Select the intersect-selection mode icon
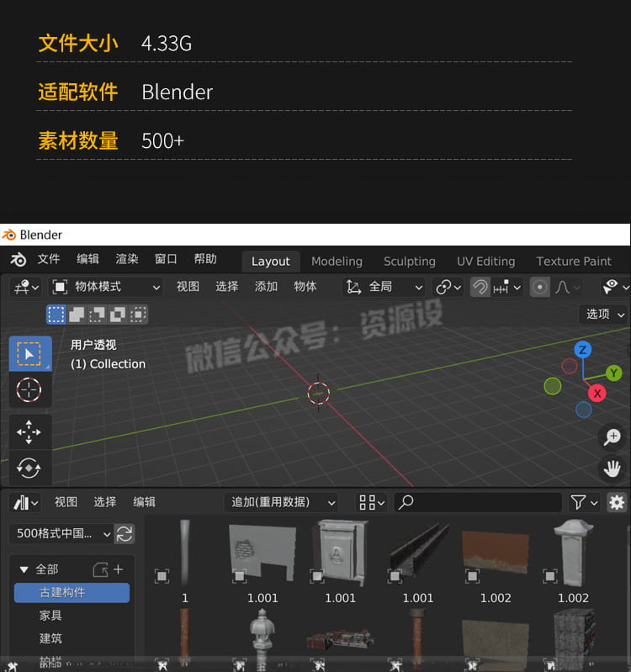Viewport: 631px width, 672px height. (138, 315)
